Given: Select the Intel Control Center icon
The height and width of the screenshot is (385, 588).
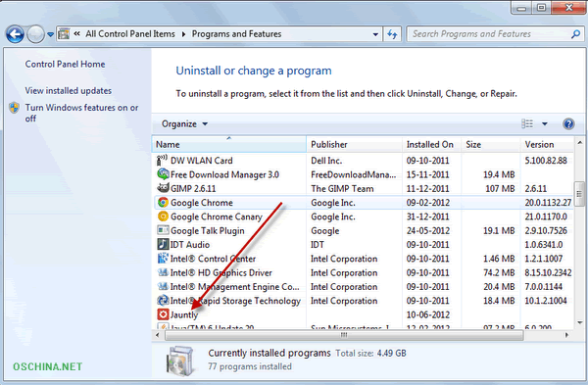Looking at the screenshot, I should (x=163, y=259).
